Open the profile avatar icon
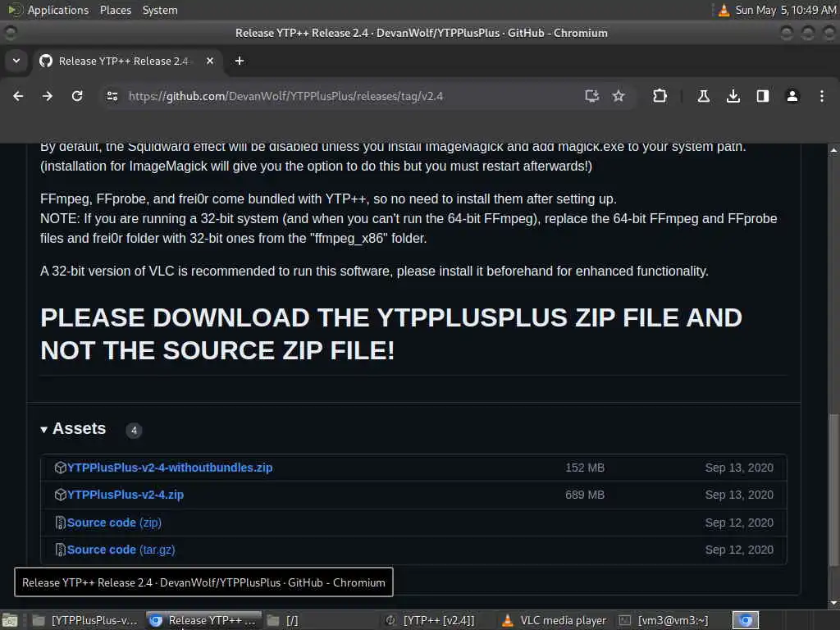Image resolution: width=840 pixels, height=630 pixels. (x=792, y=96)
